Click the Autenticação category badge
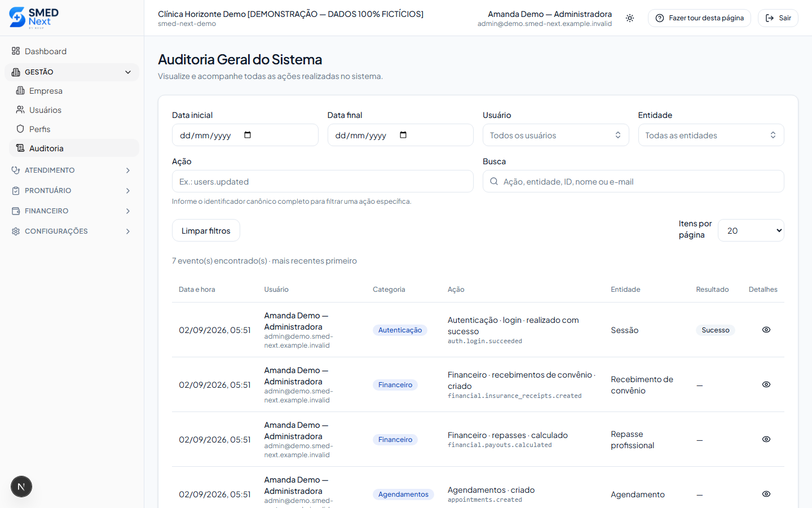Image resolution: width=812 pixels, height=508 pixels. pyautogui.click(x=400, y=330)
